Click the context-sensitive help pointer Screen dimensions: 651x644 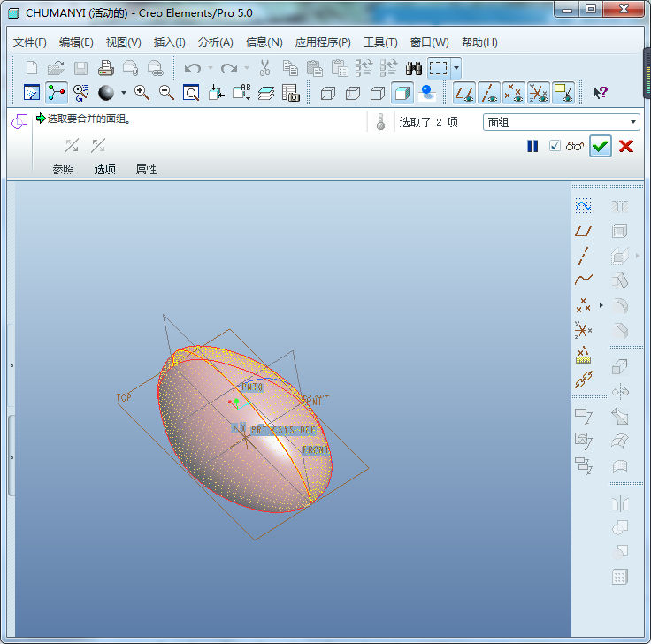tap(600, 93)
